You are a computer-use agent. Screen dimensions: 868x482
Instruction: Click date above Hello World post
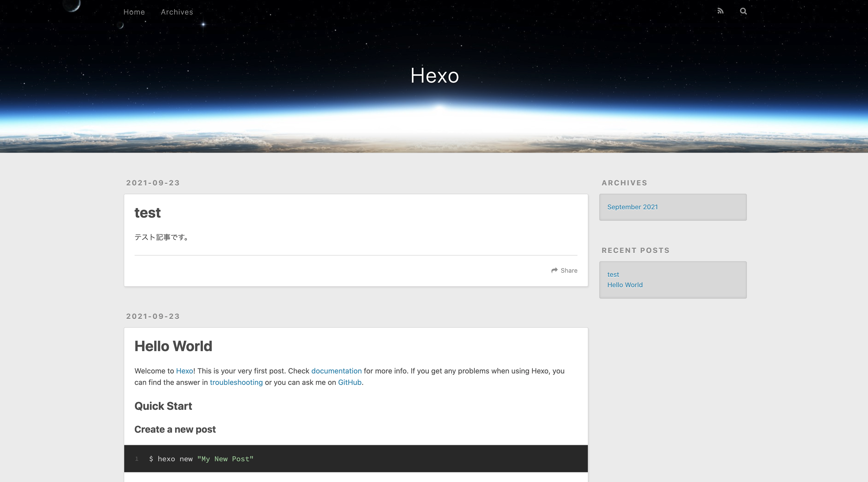coord(153,316)
